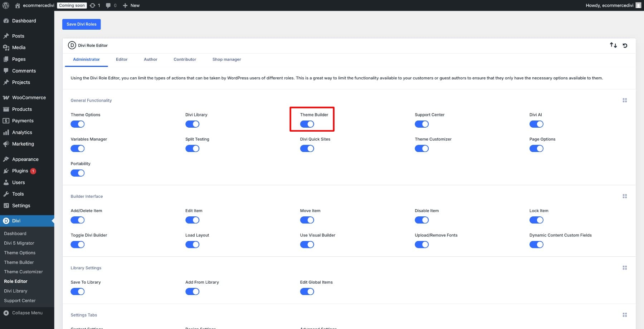This screenshot has width=644, height=329.
Task: Open the WooCommerce menu in the sidebar
Action: coord(29,97)
